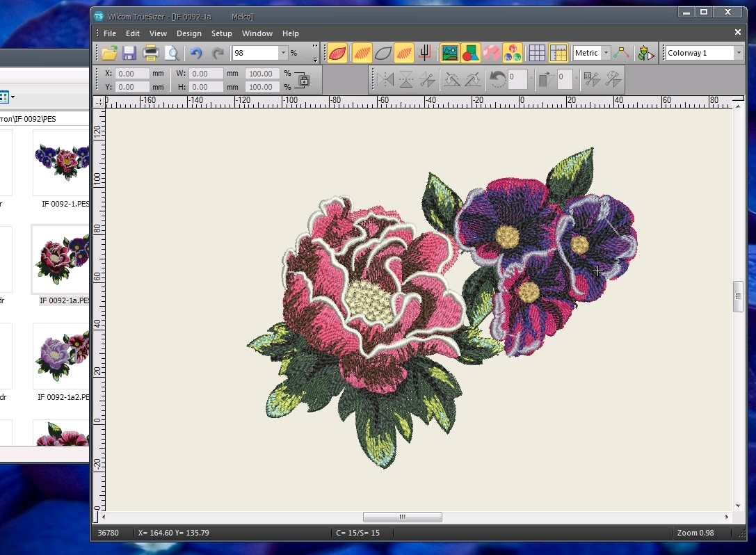Toggle TrueView red leaf button
This screenshot has width=756, height=555.
click(337, 53)
